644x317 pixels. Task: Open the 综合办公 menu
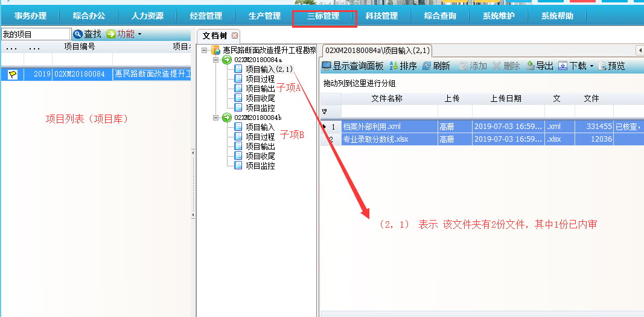click(89, 16)
